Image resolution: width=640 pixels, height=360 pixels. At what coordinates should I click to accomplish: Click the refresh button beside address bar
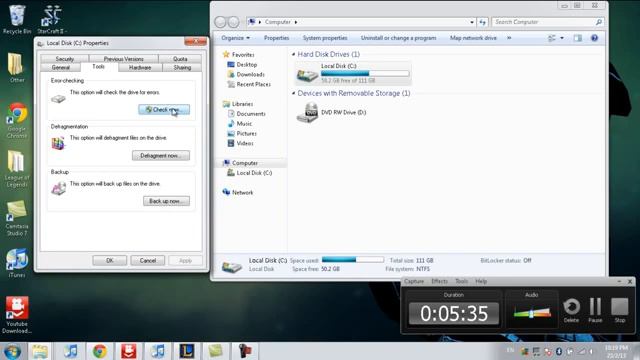point(483,22)
